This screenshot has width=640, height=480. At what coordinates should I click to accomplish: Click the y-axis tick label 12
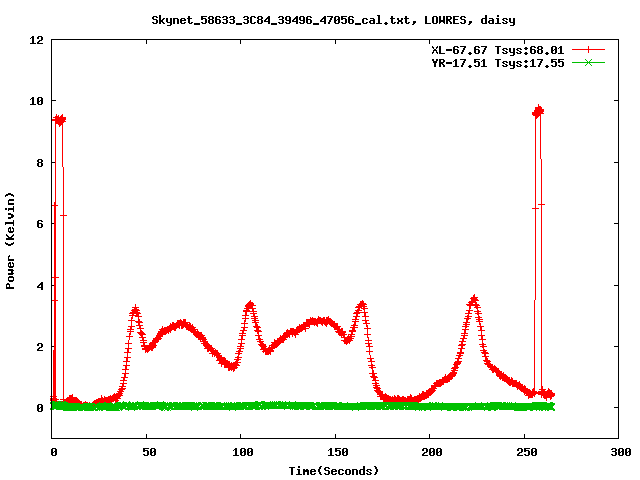pyautogui.click(x=36, y=40)
